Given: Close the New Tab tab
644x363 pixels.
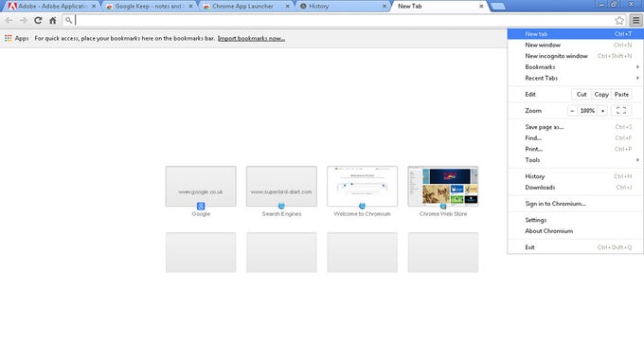Looking at the screenshot, I should [x=481, y=7].
